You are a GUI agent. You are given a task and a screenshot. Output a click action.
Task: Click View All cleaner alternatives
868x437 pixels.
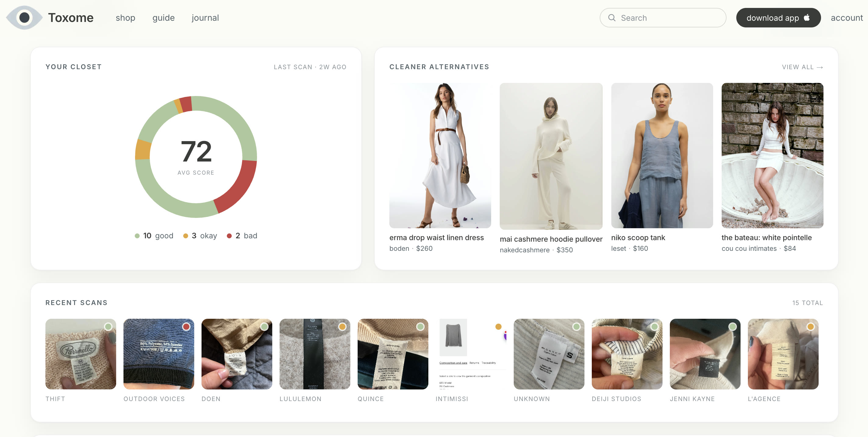pyautogui.click(x=802, y=67)
